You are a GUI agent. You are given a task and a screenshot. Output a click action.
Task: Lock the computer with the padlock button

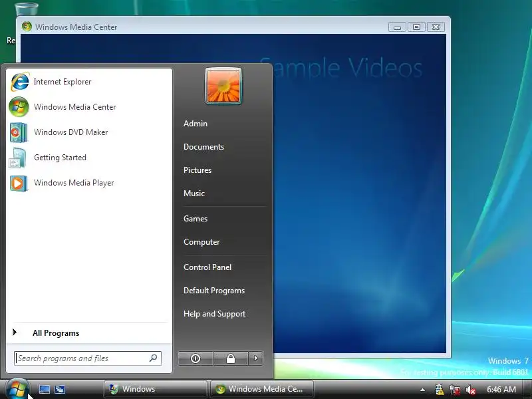click(x=231, y=358)
